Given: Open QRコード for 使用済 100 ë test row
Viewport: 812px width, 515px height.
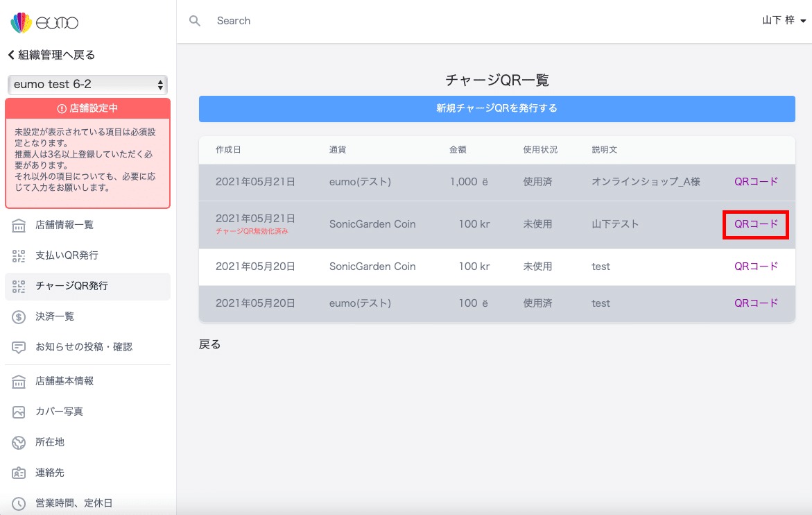Looking at the screenshot, I should (x=756, y=303).
